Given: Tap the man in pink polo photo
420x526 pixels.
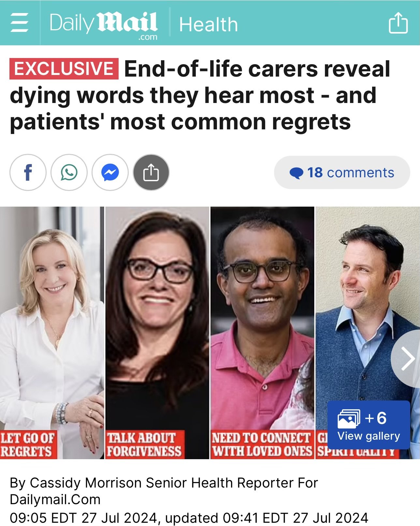Looking at the screenshot, I should [x=262, y=333].
